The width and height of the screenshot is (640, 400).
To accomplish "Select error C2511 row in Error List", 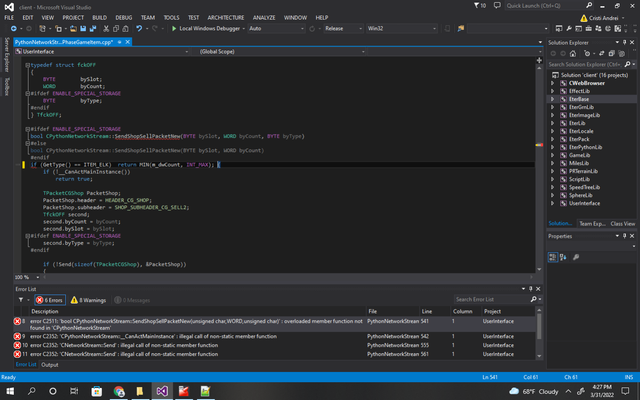I will click(x=274, y=324).
